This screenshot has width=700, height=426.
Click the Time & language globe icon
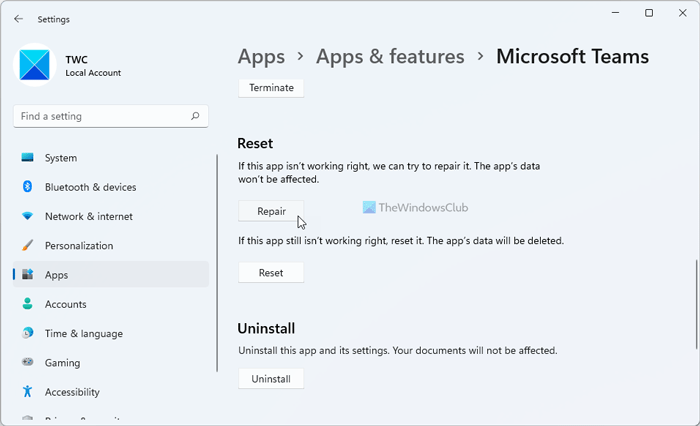coord(27,333)
